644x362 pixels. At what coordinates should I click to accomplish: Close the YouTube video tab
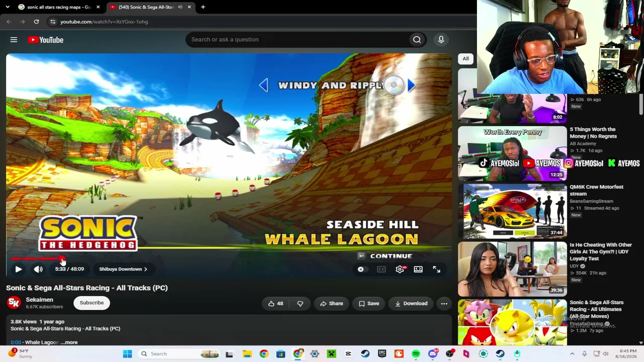point(190,7)
